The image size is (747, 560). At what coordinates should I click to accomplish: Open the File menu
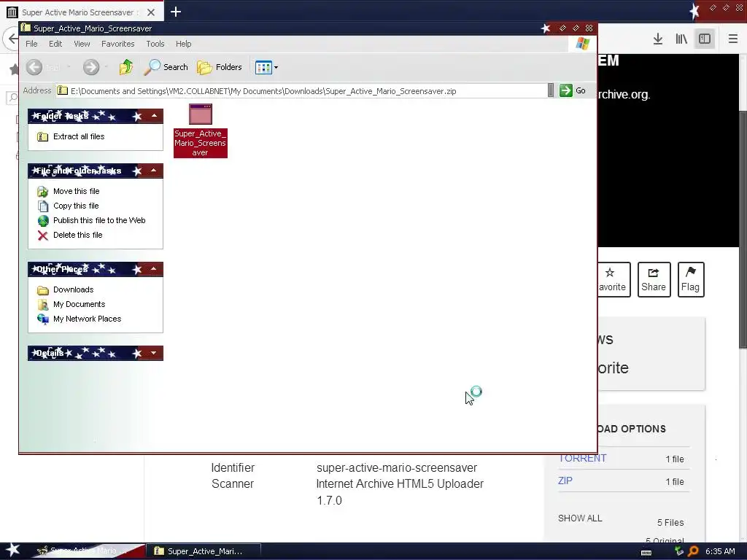point(31,44)
